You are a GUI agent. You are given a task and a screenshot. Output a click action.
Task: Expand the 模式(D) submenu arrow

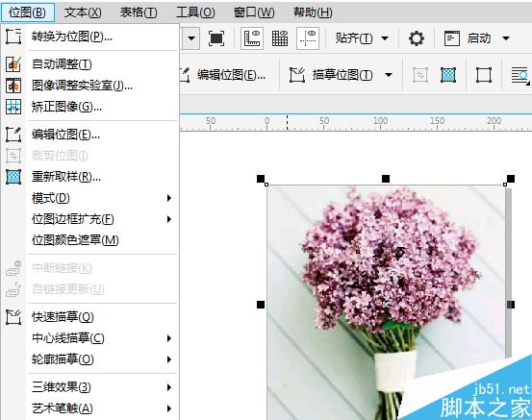tap(169, 198)
